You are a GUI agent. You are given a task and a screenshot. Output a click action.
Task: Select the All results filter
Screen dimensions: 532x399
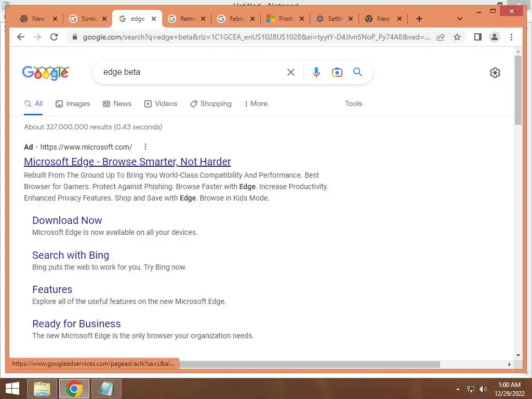33,104
